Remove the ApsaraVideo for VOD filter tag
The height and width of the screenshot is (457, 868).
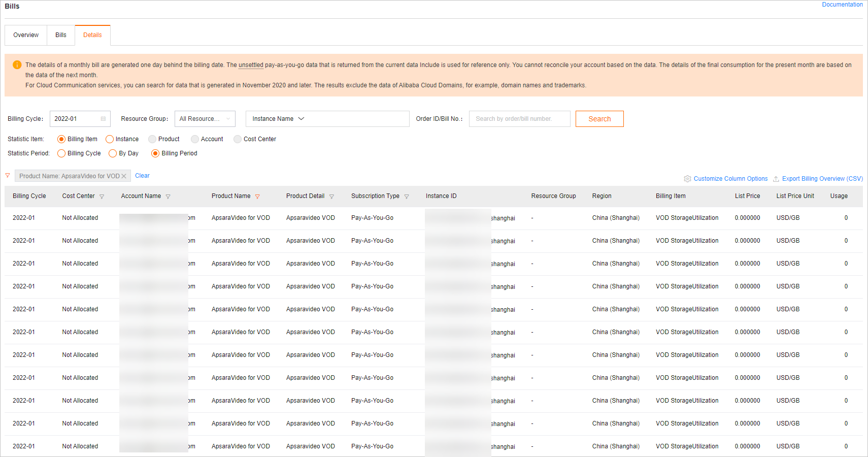pyautogui.click(x=123, y=176)
